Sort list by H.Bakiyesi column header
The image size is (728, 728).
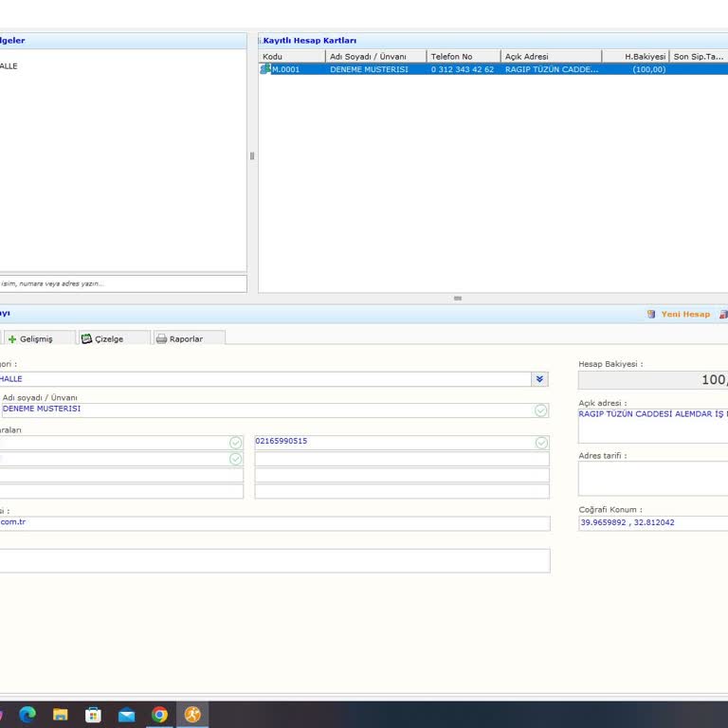tap(635, 57)
